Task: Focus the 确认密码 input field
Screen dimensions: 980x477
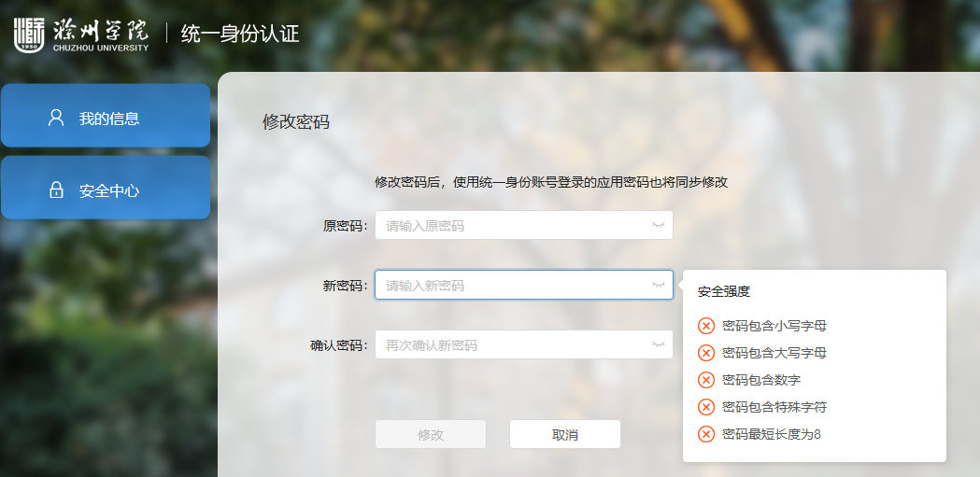Action: [524, 344]
